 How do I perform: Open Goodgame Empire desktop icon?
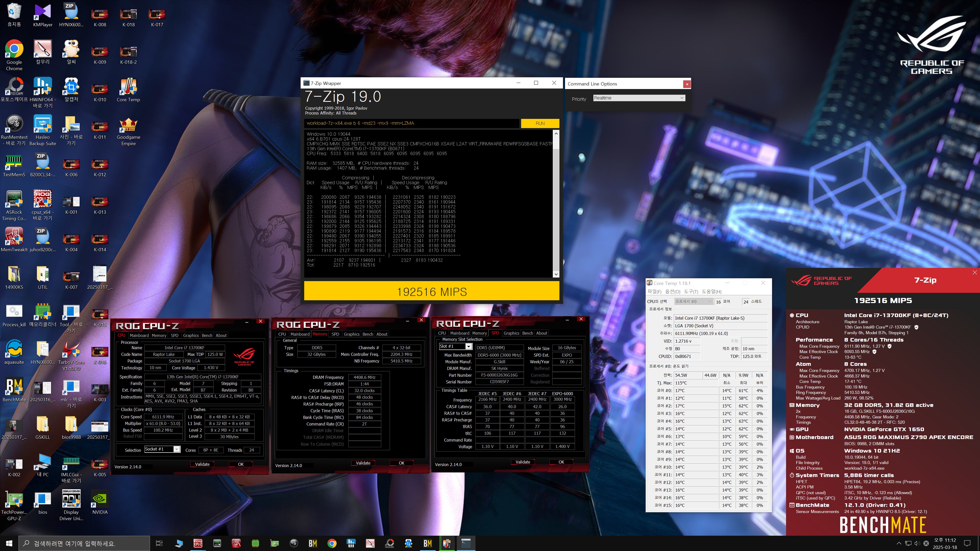click(128, 130)
